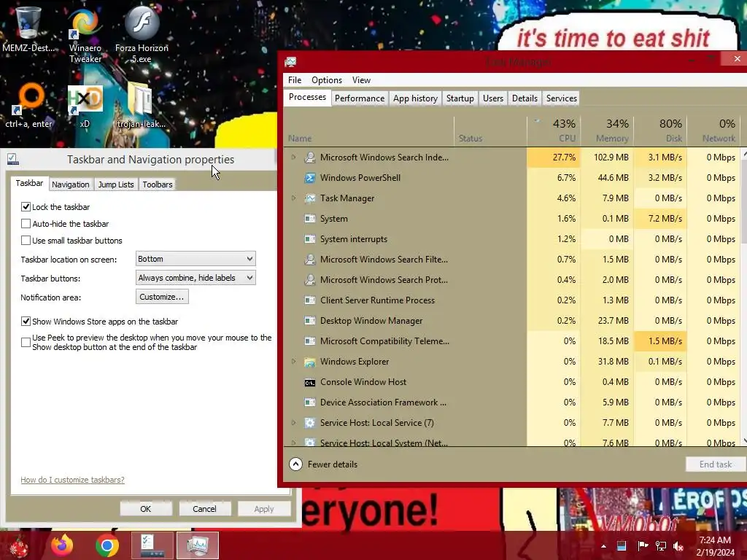Enable Use Peek to preview the desktop
This screenshot has width=747, height=560.
tap(26, 342)
